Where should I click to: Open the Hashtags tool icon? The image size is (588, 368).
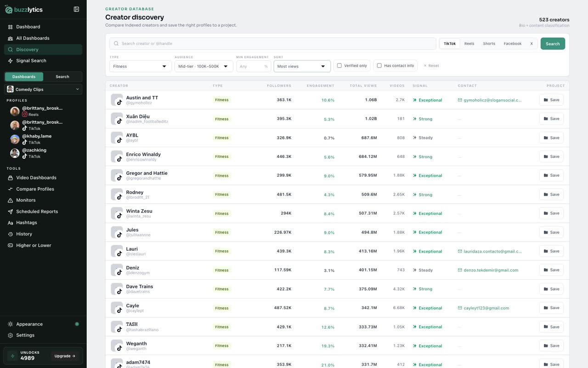click(x=10, y=223)
